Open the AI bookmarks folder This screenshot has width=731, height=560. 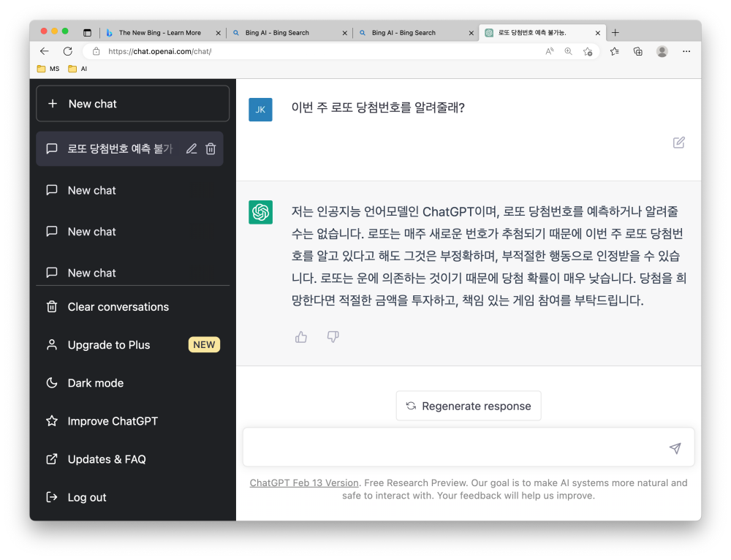(77, 69)
